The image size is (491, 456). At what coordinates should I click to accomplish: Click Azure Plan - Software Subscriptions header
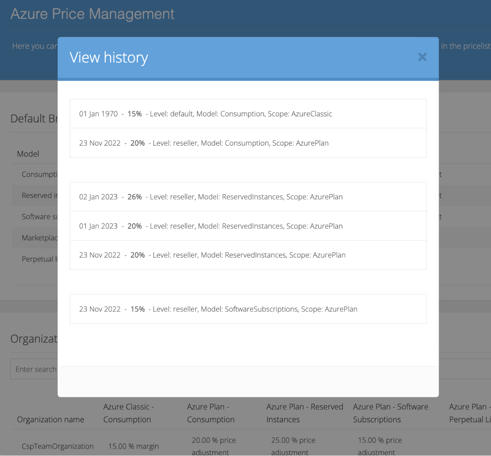[x=390, y=413]
